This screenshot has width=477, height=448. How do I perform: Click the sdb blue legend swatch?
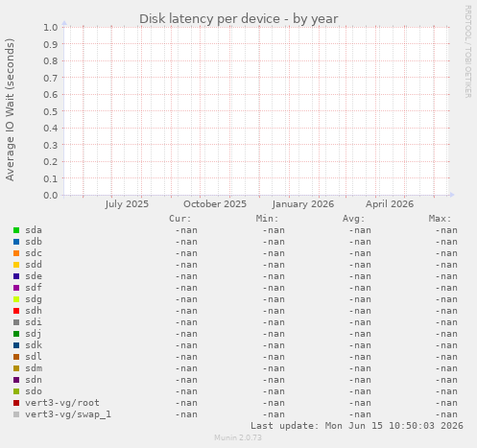click(16, 242)
